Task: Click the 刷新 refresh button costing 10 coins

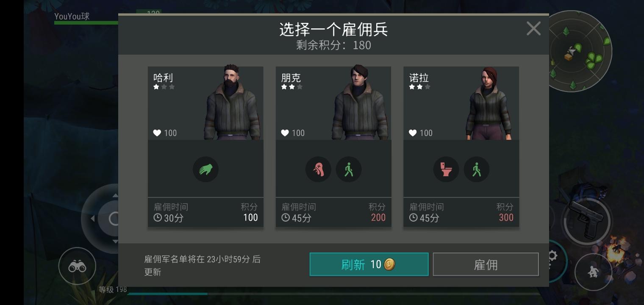Action: 369,264
